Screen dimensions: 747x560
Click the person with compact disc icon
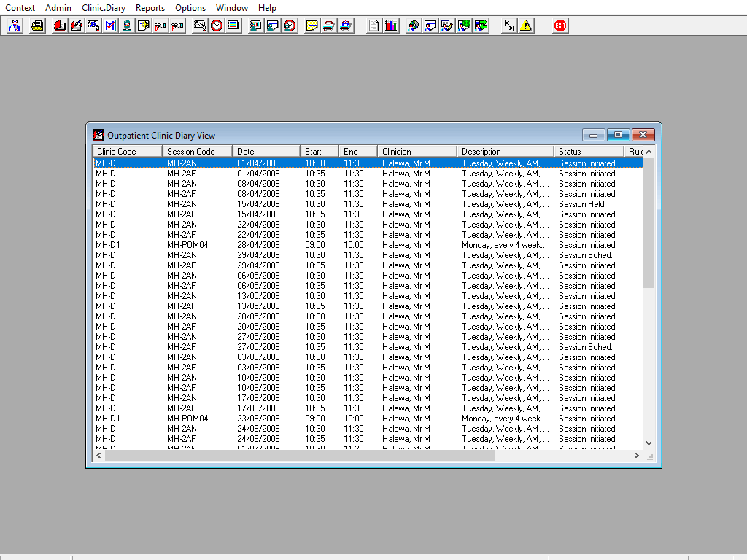pos(413,26)
